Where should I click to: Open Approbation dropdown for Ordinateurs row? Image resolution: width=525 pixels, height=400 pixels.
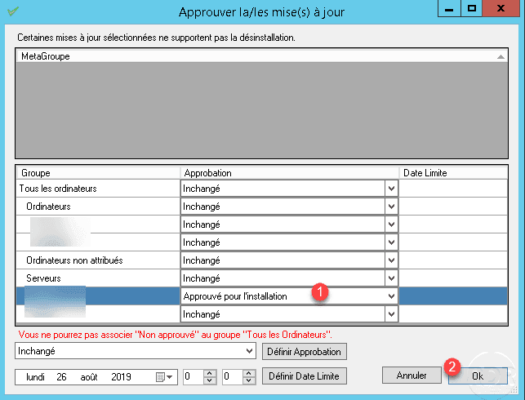pos(391,207)
